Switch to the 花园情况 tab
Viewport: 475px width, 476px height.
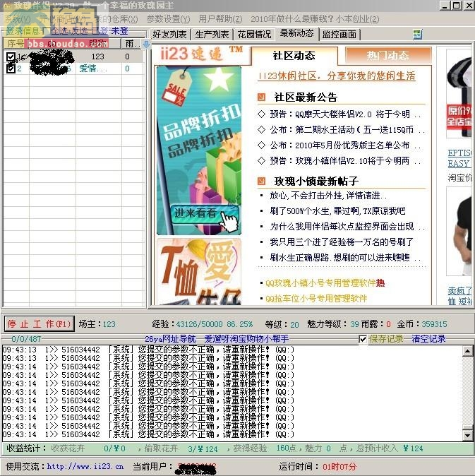tap(254, 35)
